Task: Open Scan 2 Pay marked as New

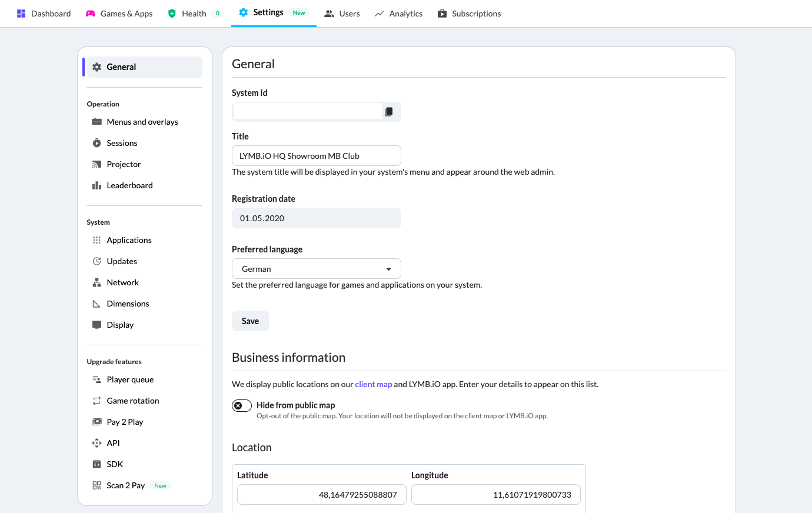Action: (x=125, y=485)
